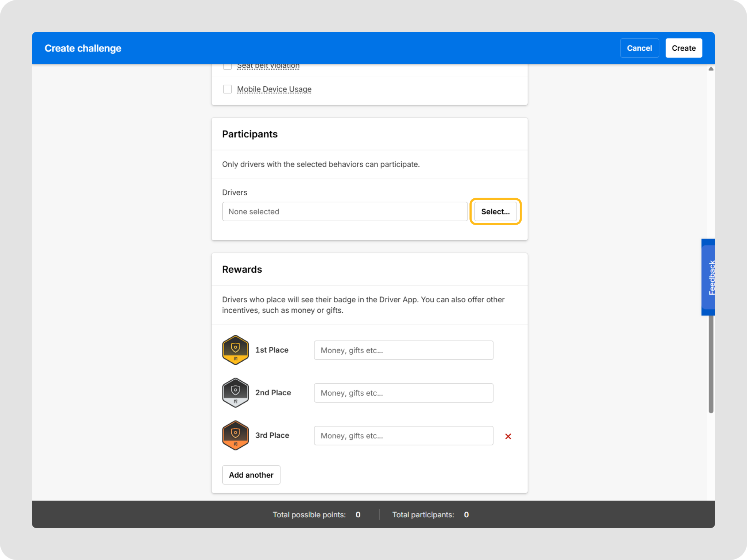This screenshot has width=747, height=560.
Task: Check the Mobile Device Usage checkbox
Action: 227,89
